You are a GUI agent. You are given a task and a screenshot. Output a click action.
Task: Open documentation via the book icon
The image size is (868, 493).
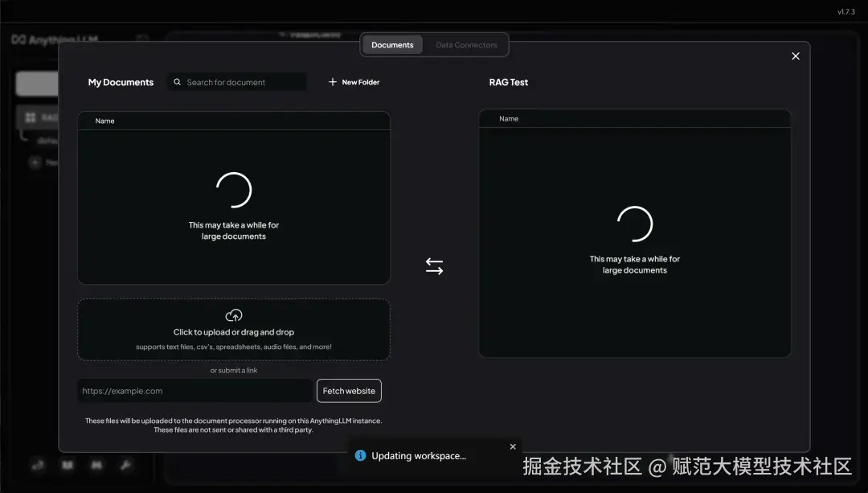point(68,465)
